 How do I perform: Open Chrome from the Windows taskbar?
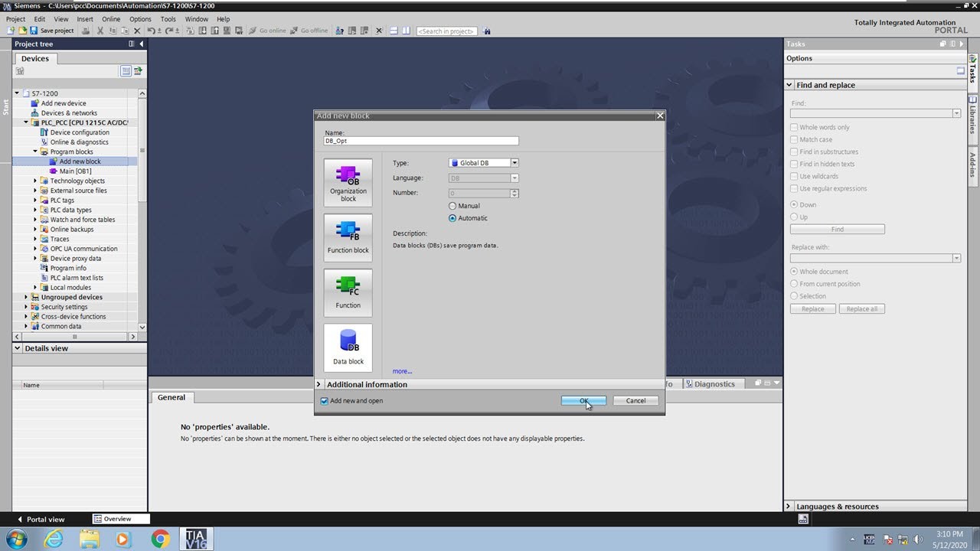tap(160, 539)
